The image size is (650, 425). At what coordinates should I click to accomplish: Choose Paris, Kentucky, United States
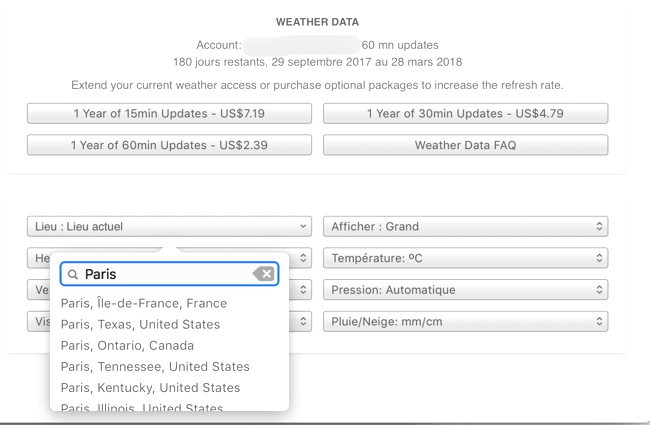(150, 388)
